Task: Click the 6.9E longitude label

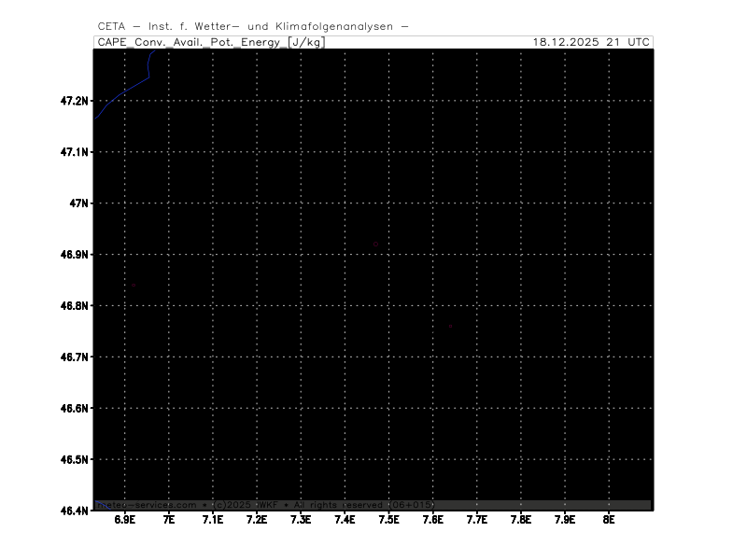Action: click(x=124, y=519)
